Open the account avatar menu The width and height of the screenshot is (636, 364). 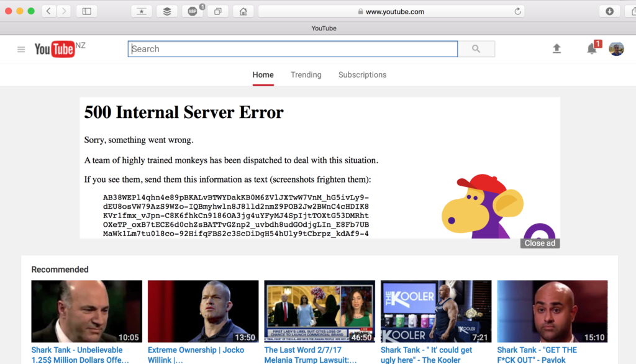[x=616, y=49]
